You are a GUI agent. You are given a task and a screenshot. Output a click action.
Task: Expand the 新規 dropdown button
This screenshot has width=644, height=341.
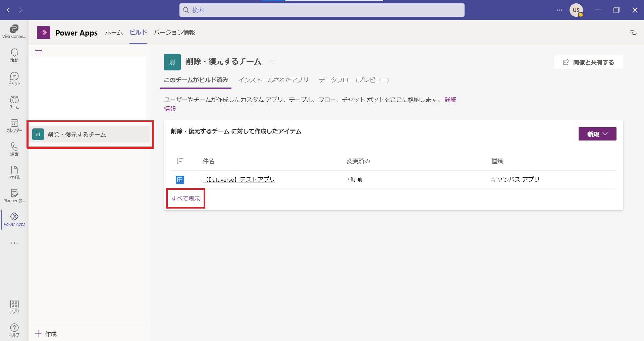597,134
